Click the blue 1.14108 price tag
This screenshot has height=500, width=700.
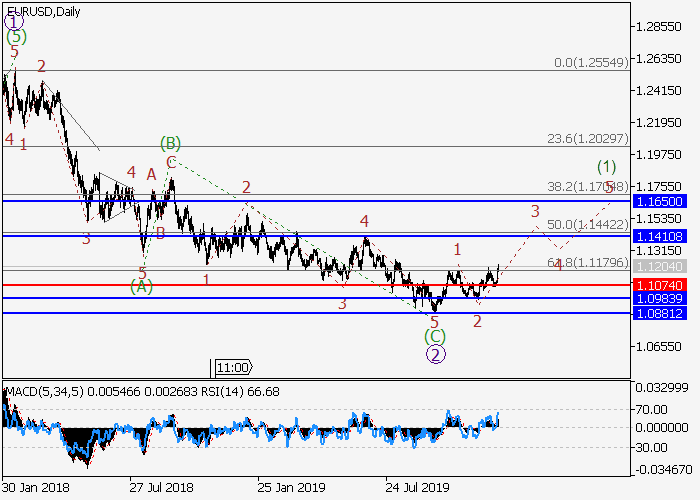point(659,236)
